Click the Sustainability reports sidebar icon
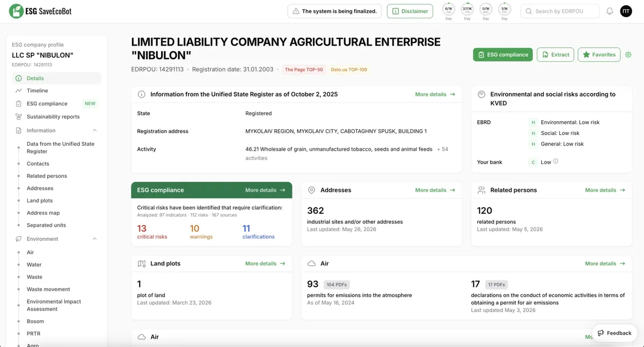 19,116
